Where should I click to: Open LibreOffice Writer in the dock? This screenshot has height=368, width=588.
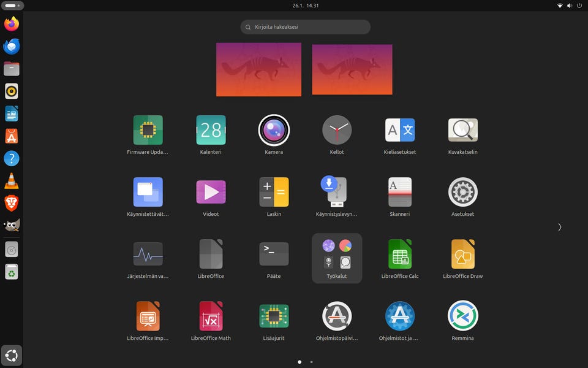[12, 114]
